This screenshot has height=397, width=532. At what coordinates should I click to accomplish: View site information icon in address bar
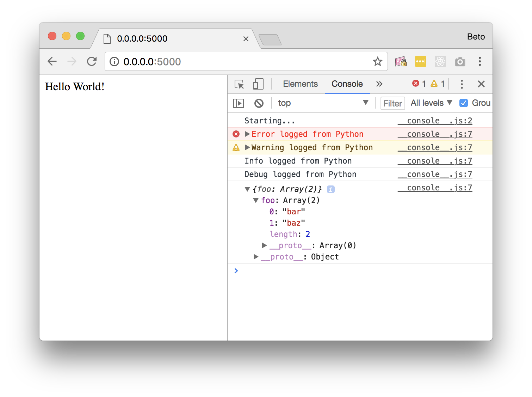point(114,62)
